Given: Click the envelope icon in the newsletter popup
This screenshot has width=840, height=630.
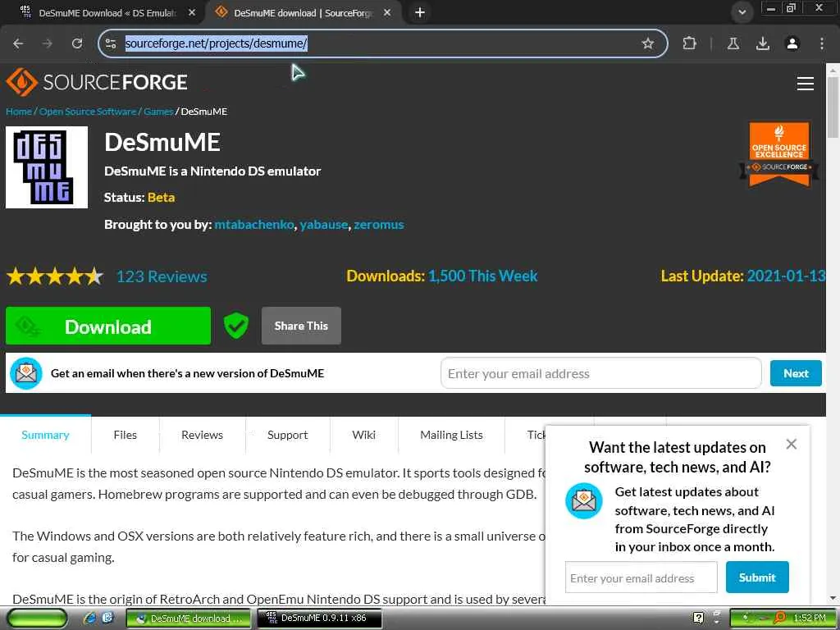Looking at the screenshot, I should click(x=584, y=500).
